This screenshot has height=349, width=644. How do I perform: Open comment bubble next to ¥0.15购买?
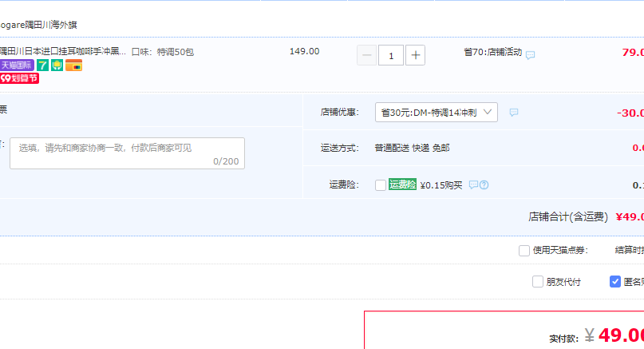tap(473, 184)
